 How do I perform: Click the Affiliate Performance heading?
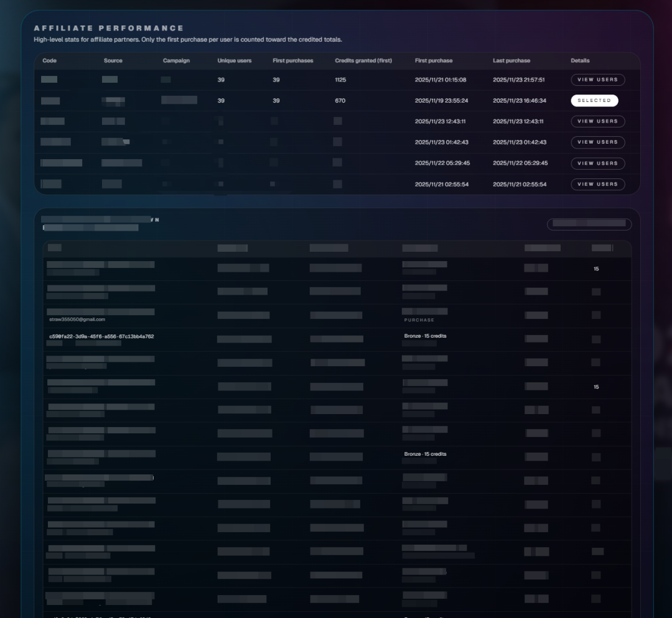coord(109,28)
